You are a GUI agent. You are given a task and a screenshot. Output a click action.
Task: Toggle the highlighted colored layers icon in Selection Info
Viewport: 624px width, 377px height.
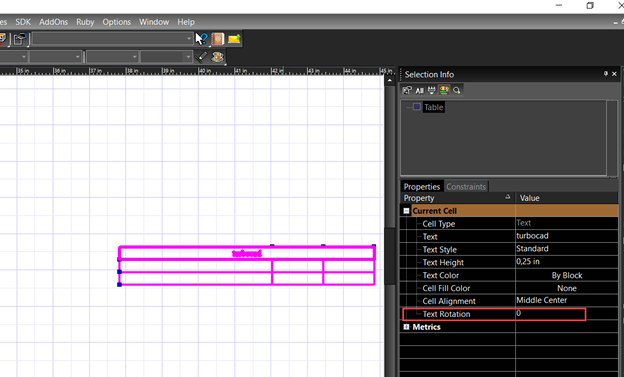(x=444, y=90)
